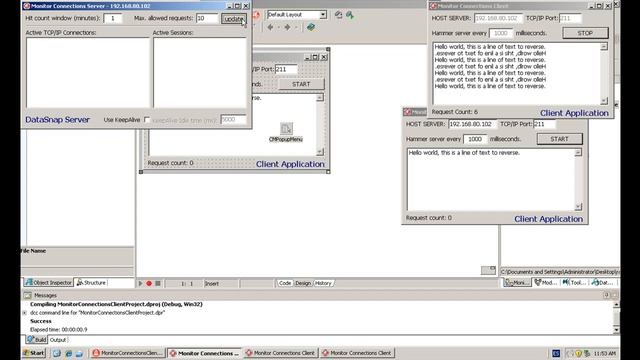Switch to first Monitor Connections Client taskbar button
This screenshot has height=360, width=640.
281,353
